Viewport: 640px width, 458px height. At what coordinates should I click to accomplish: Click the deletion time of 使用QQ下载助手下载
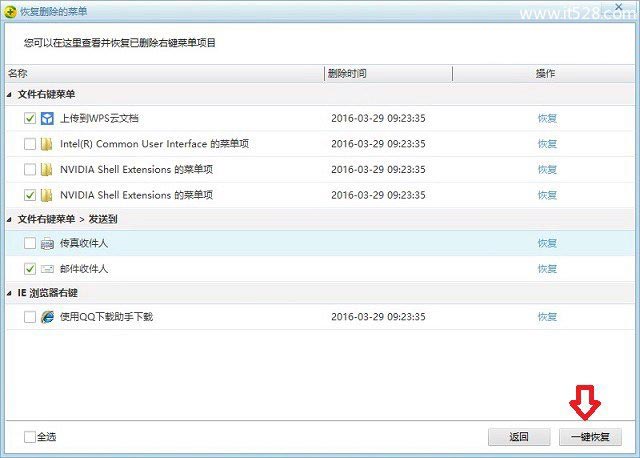378,317
